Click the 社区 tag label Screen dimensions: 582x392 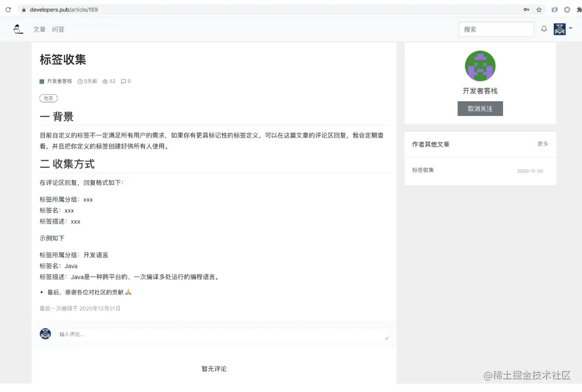pyautogui.click(x=48, y=98)
